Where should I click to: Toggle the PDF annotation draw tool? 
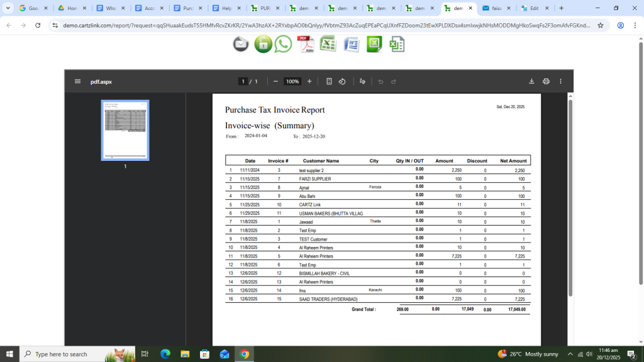pyautogui.click(x=362, y=82)
